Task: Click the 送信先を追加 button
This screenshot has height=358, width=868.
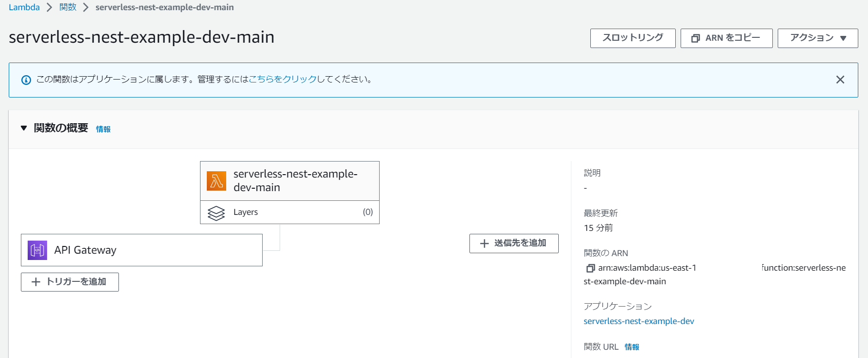Action: point(514,243)
